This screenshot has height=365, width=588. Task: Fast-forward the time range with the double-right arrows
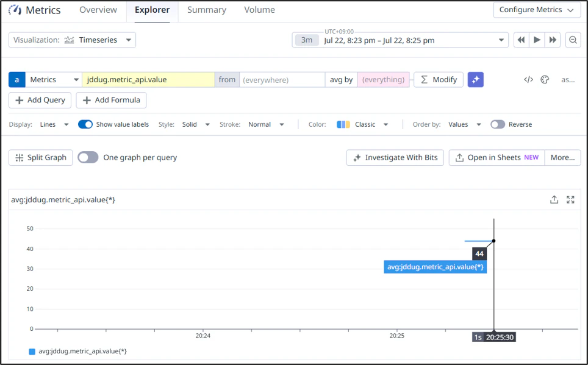553,40
